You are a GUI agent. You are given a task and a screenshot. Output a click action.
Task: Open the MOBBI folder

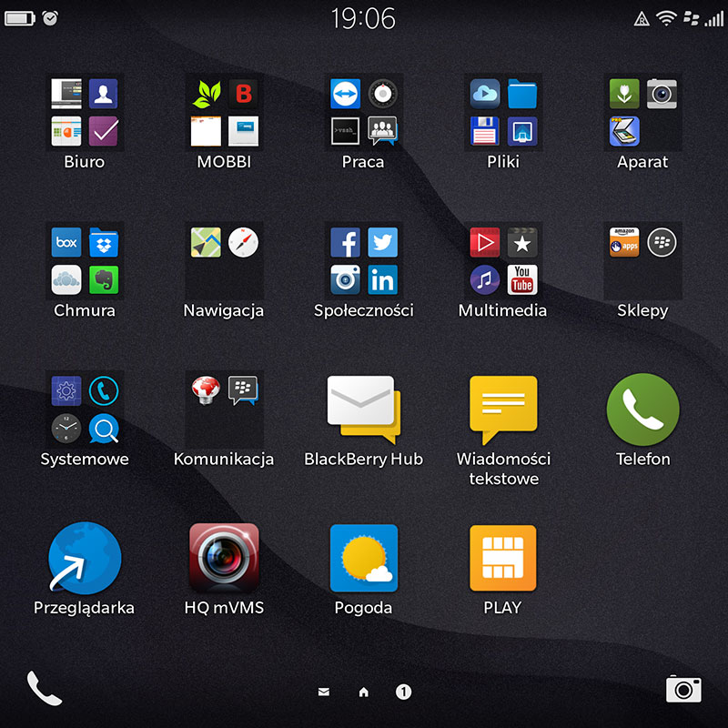224,112
